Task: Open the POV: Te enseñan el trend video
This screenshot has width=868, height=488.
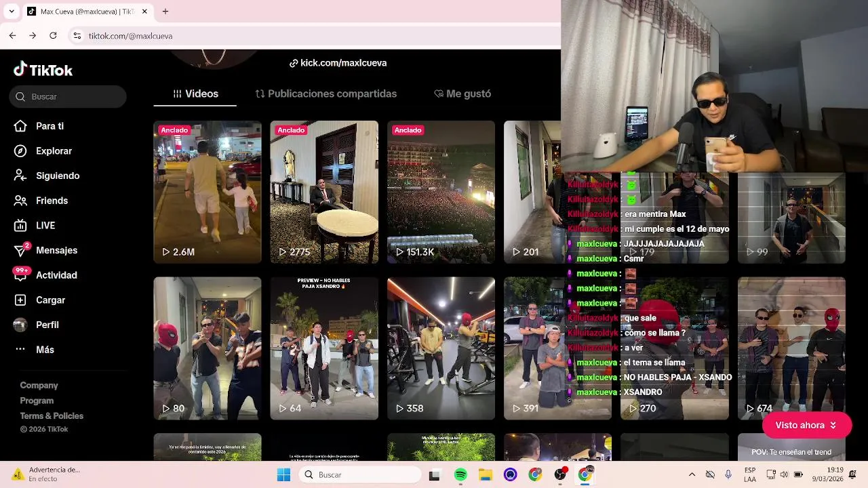Action: pos(791,447)
